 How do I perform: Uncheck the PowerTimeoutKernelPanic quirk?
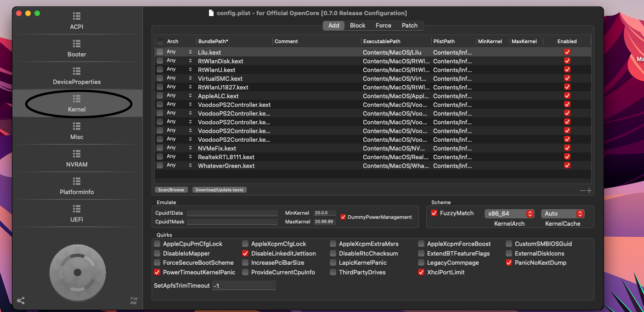(x=158, y=272)
